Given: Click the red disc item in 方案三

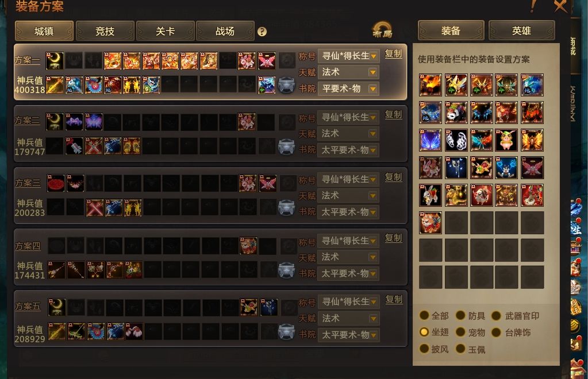Looking at the screenshot, I should pyautogui.click(x=56, y=183).
